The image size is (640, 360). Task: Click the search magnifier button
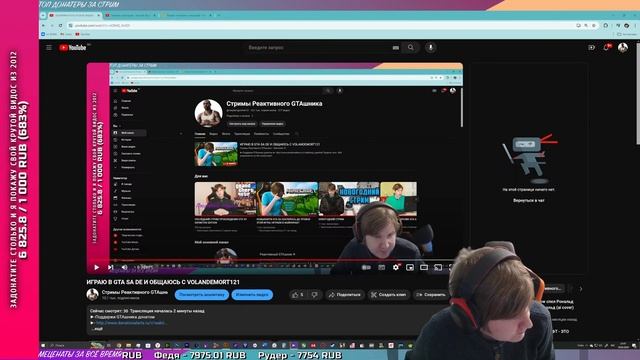411,47
